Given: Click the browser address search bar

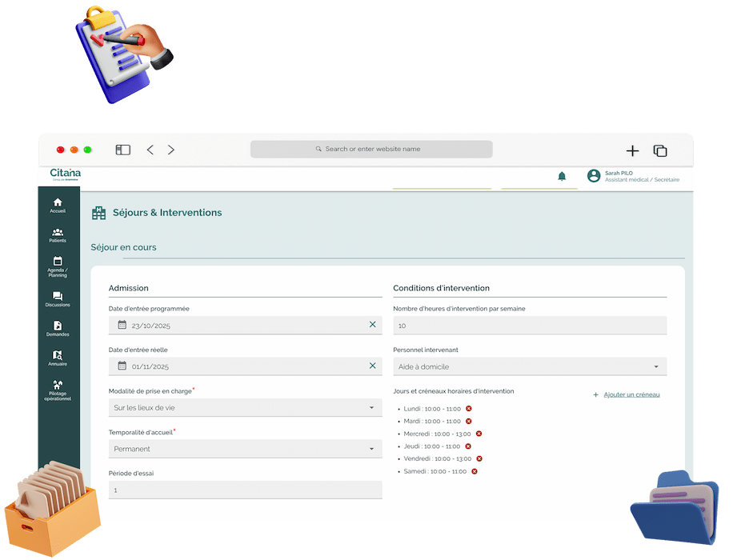Looking at the screenshot, I should click(x=371, y=149).
